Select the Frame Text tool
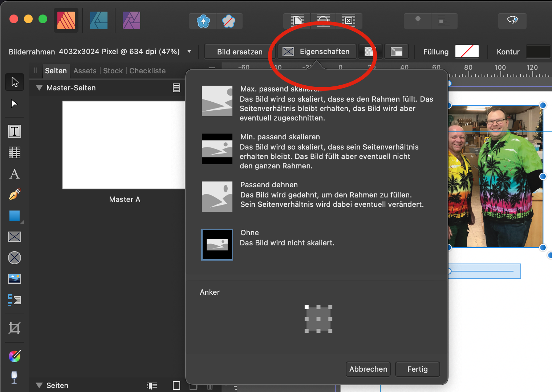The width and height of the screenshot is (552, 392). point(15,131)
